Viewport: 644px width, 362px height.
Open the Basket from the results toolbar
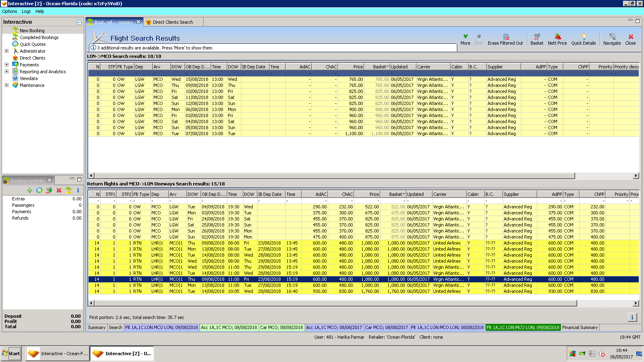coord(537,37)
